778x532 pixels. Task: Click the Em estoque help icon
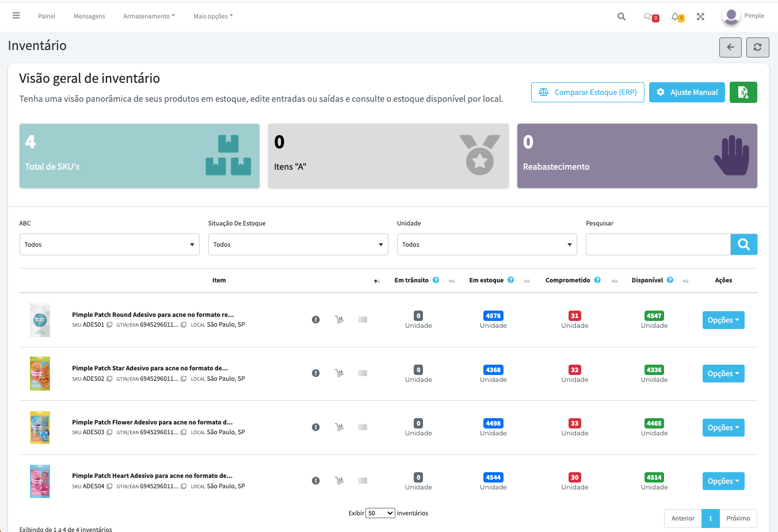pyautogui.click(x=510, y=280)
